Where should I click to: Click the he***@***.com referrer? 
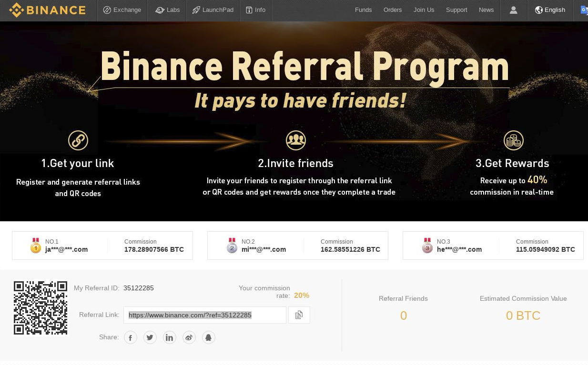459,249
